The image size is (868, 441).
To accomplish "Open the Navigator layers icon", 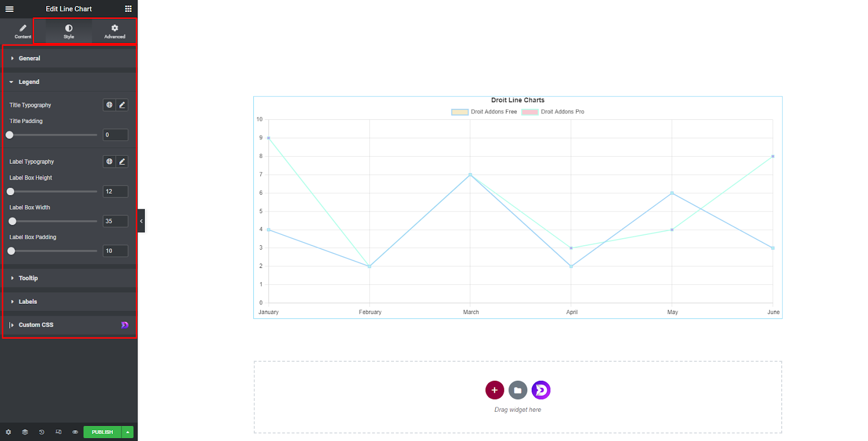I will point(25,432).
